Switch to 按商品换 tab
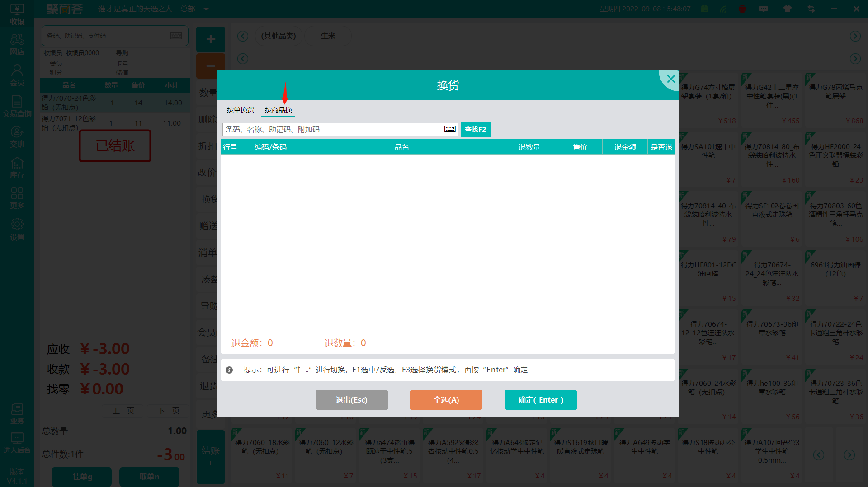This screenshot has width=868, height=487. click(x=278, y=110)
